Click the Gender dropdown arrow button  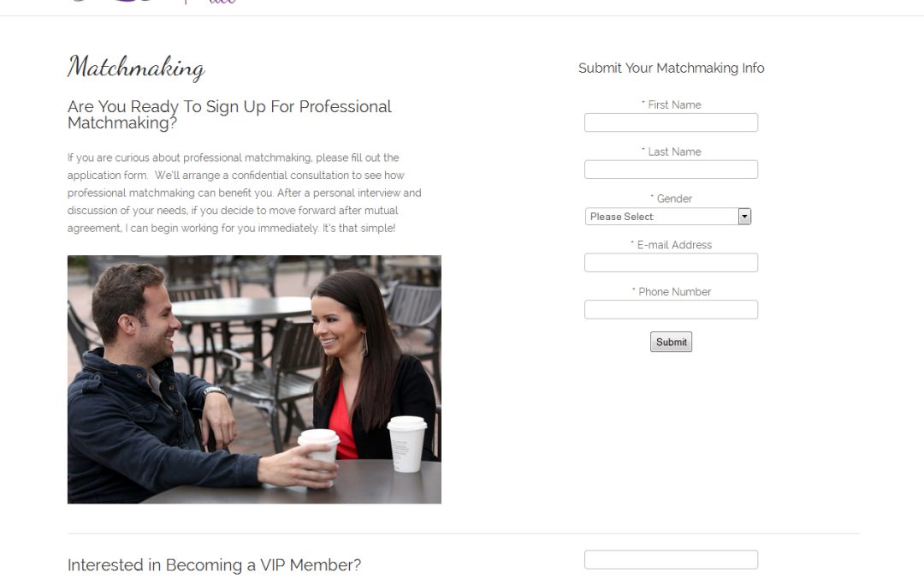pyautogui.click(x=744, y=217)
